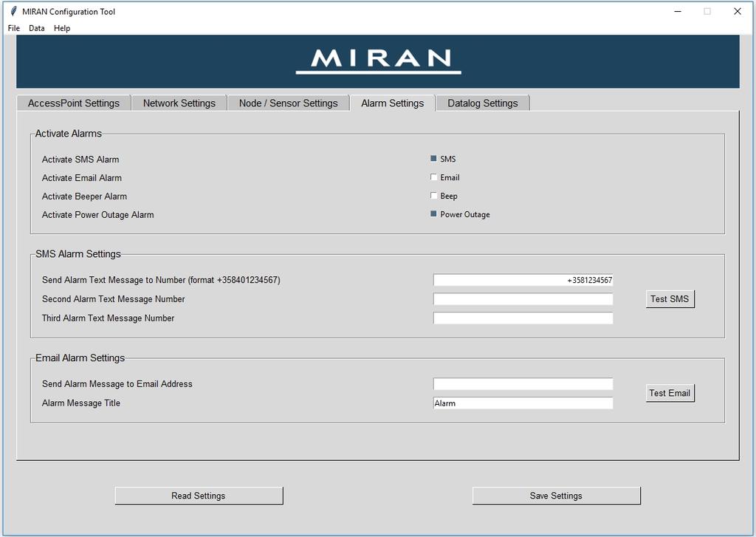Click the 'Email Alarm Settings' group heading
Screen dimensions: 756x537
[x=80, y=358]
